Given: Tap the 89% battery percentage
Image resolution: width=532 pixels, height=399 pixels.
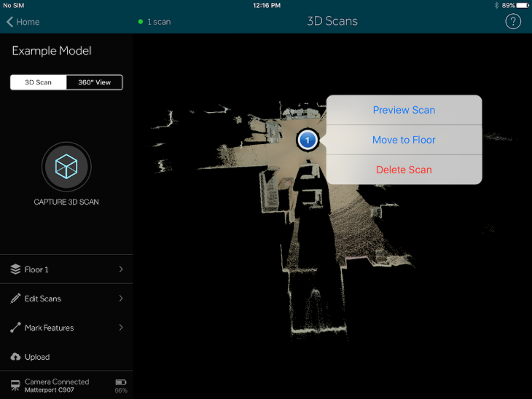Looking at the screenshot, I should (508, 5).
